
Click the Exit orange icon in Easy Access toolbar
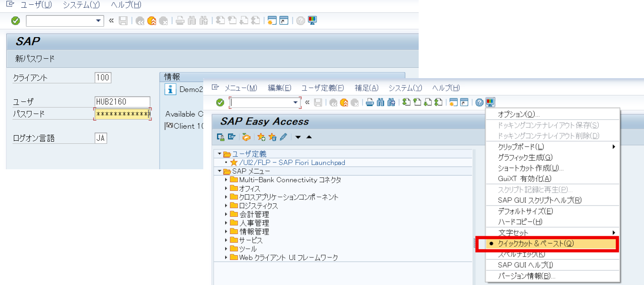(344, 102)
